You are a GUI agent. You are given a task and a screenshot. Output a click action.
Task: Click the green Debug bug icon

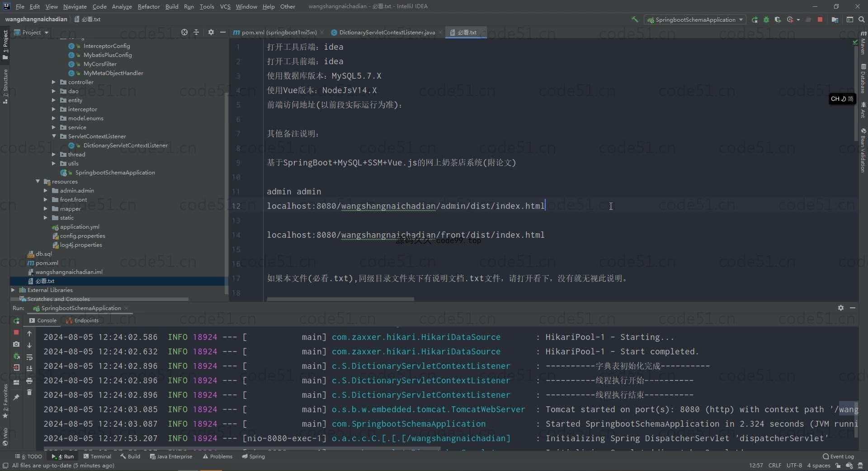coord(766,19)
